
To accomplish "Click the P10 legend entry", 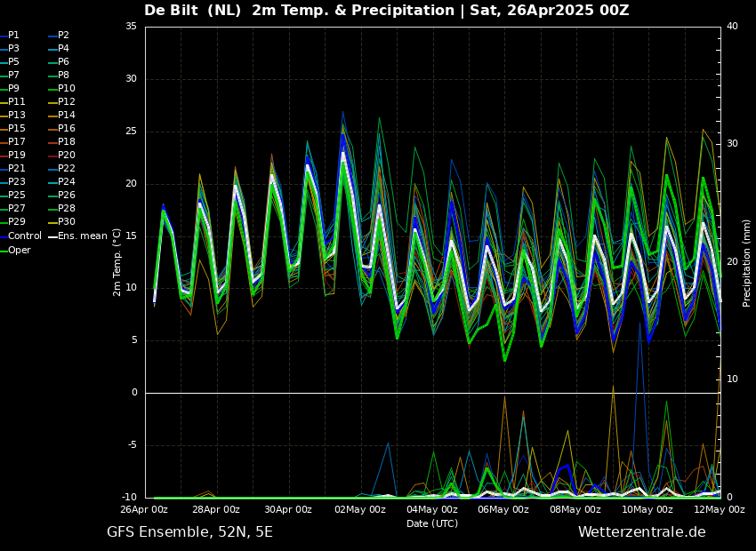I will tap(62, 89).
